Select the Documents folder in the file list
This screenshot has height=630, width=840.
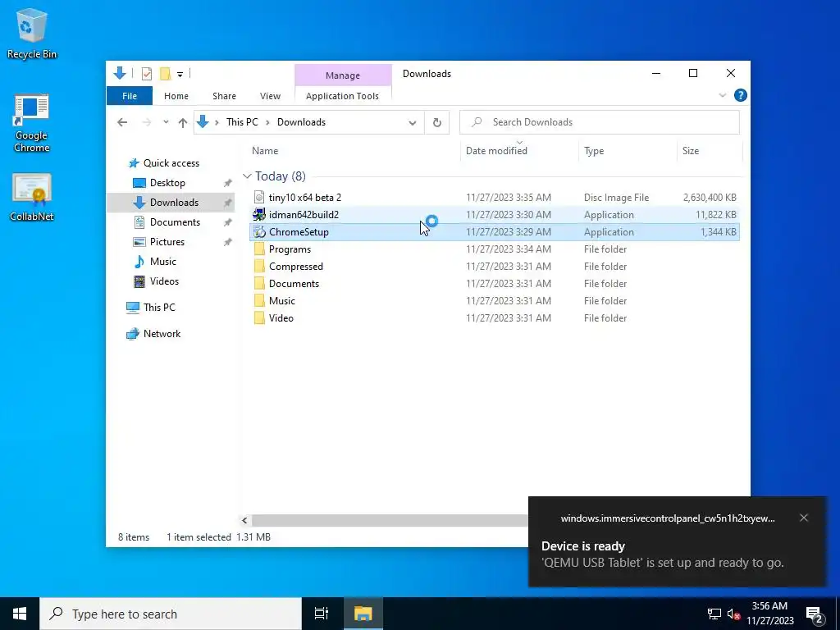pos(495,283)
